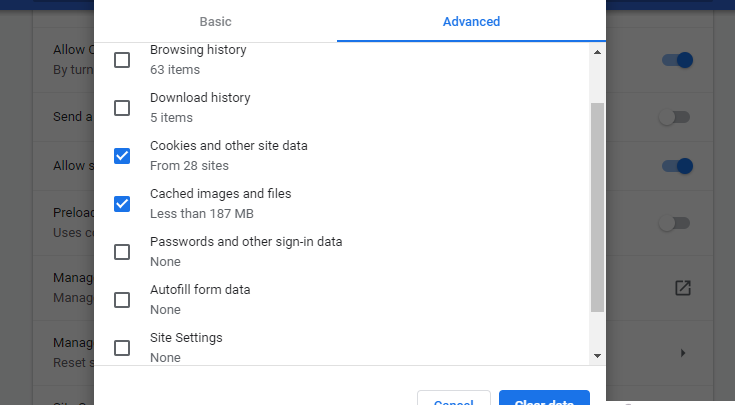Disable the switch on the 'Allow s' row
Screen dimensions: 735x405
click(677, 166)
